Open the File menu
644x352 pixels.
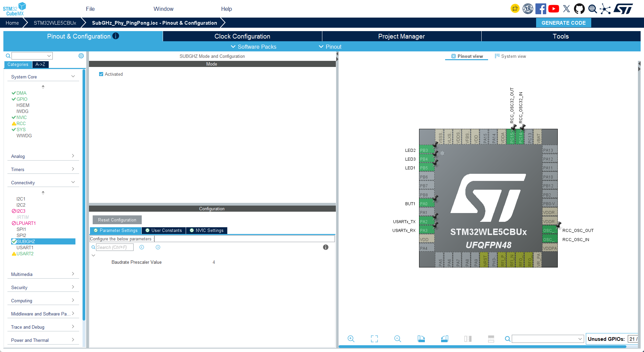click(x=90, y=9)
